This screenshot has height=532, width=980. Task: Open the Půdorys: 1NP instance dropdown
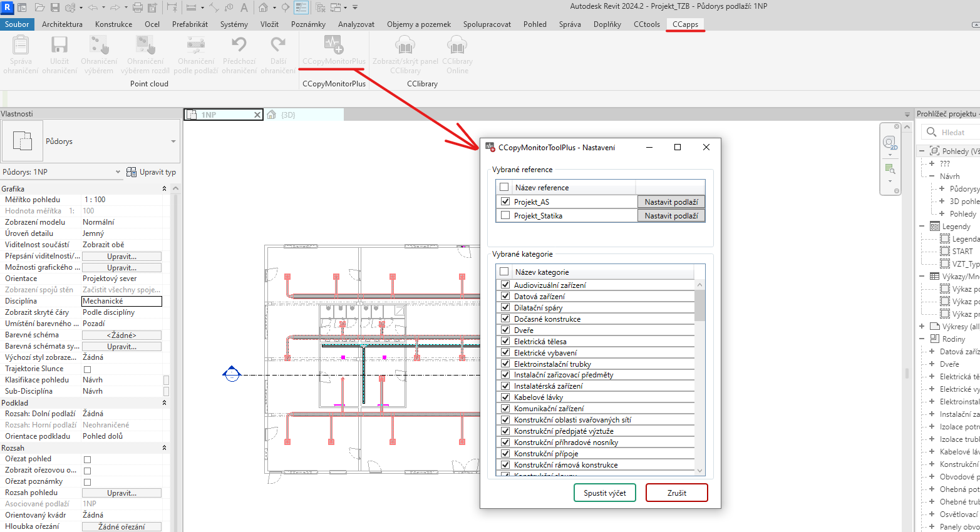118,172
